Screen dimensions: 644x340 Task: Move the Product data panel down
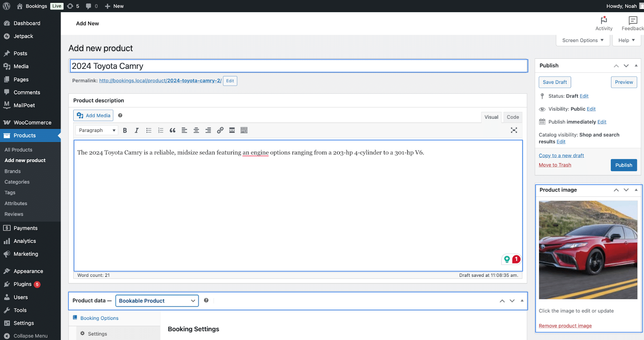[512, 301]
